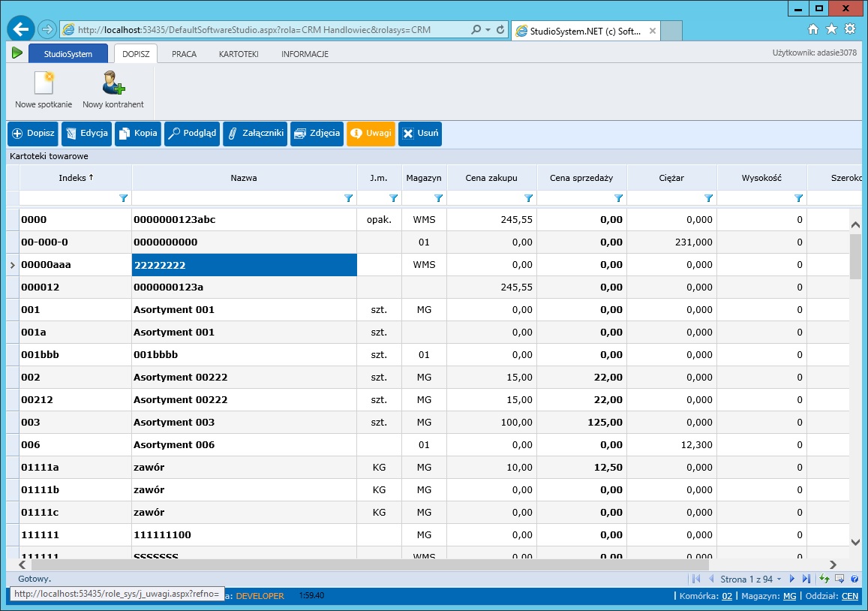Click the browser forward button
The height and width of the screenshot is (611, 868).
point(47,29)
